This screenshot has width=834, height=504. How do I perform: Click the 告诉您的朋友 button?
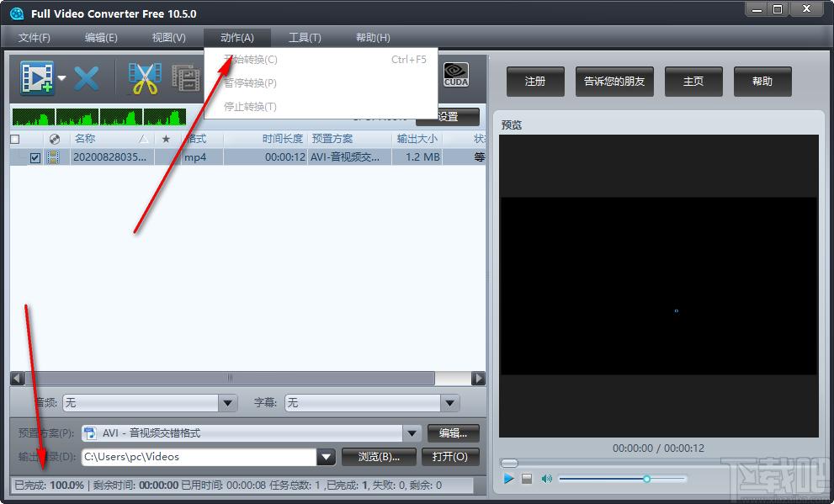click(x=614, y=82)
